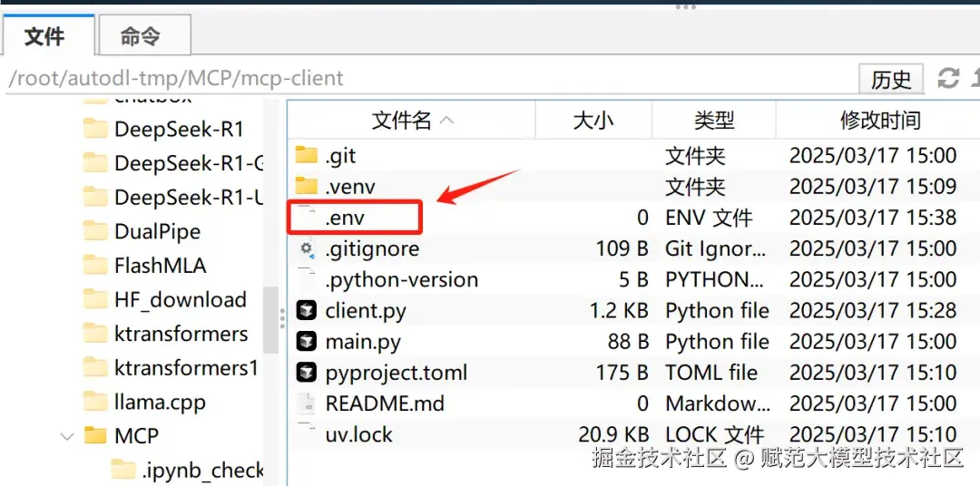Click the DualPipe folder icon in tree
The width and height of the screenshot is (980, 486).
(x=95, y=231)
